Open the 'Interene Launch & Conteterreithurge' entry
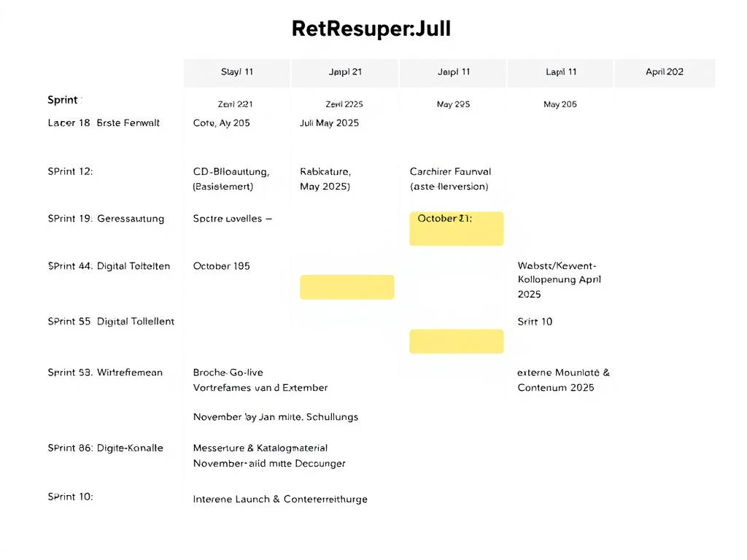Image resolution: width=747 pixels, height=560 pixels. (280, 499)
